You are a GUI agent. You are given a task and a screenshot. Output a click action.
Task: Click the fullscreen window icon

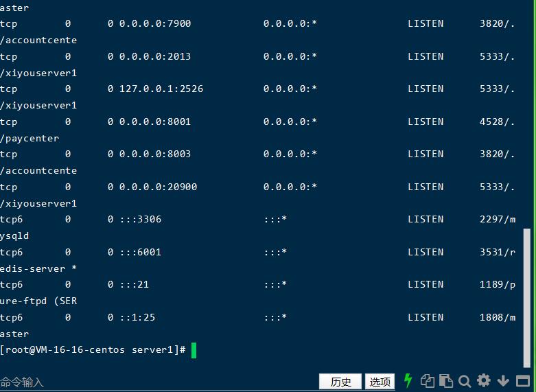(522, 381)
